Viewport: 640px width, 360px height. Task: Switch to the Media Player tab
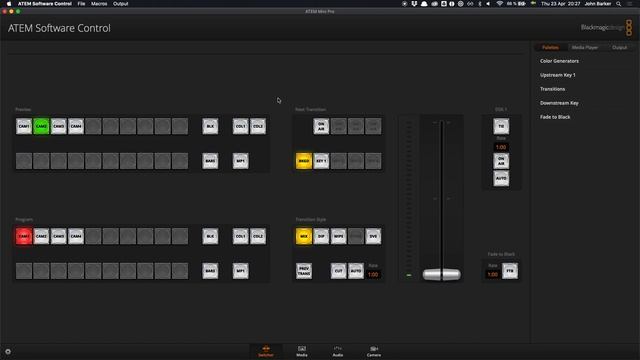pos(585,47)
